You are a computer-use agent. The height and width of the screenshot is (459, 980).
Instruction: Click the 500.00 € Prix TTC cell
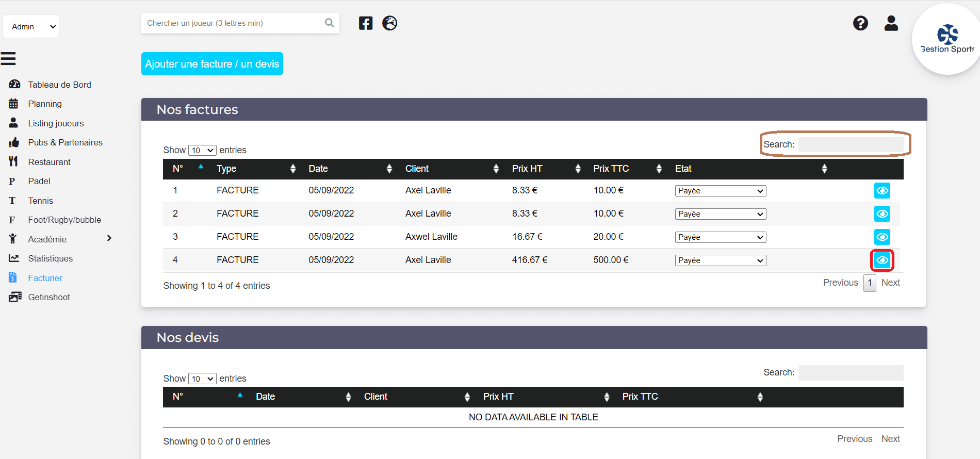pos(611,260)
